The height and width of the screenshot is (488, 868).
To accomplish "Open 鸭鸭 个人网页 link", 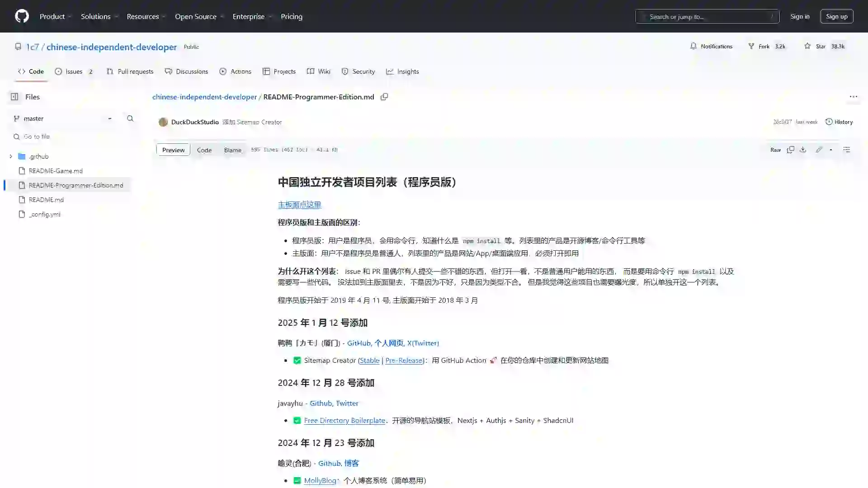I will click(388, 343).
